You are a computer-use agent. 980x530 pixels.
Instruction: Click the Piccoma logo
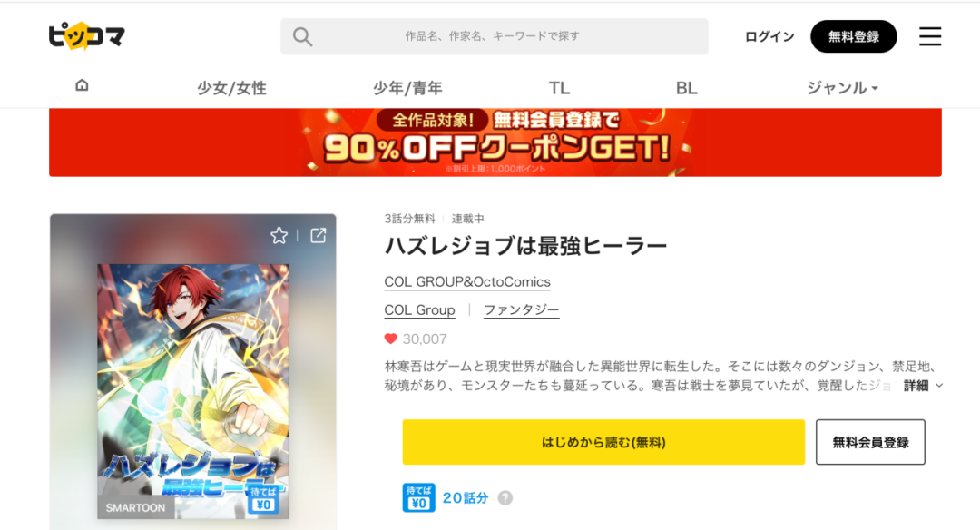click(87, 36)
